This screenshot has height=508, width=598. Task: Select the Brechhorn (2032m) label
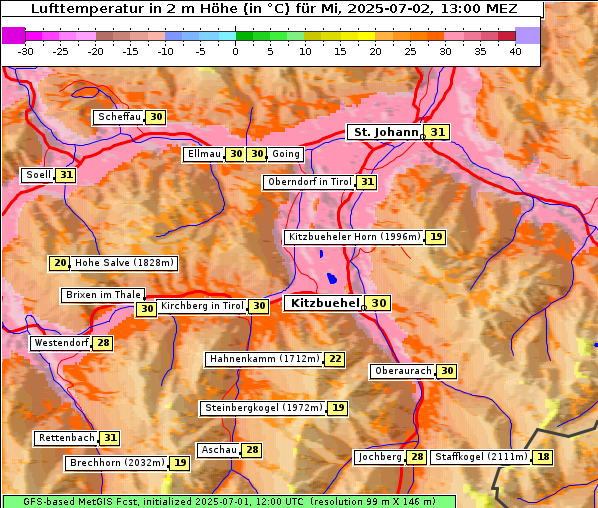[x=116, y=463]
